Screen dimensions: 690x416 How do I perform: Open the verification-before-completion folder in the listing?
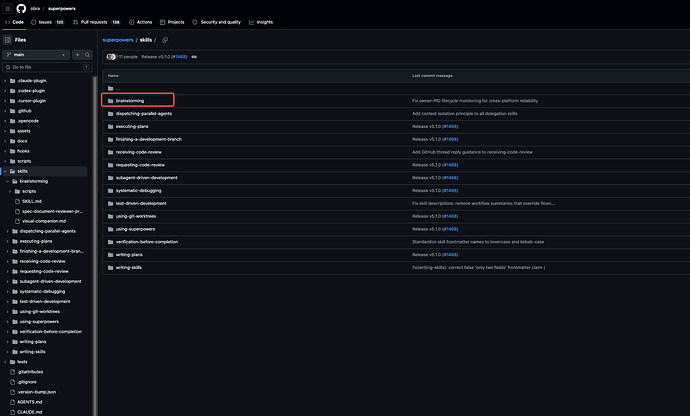[147, 242]
